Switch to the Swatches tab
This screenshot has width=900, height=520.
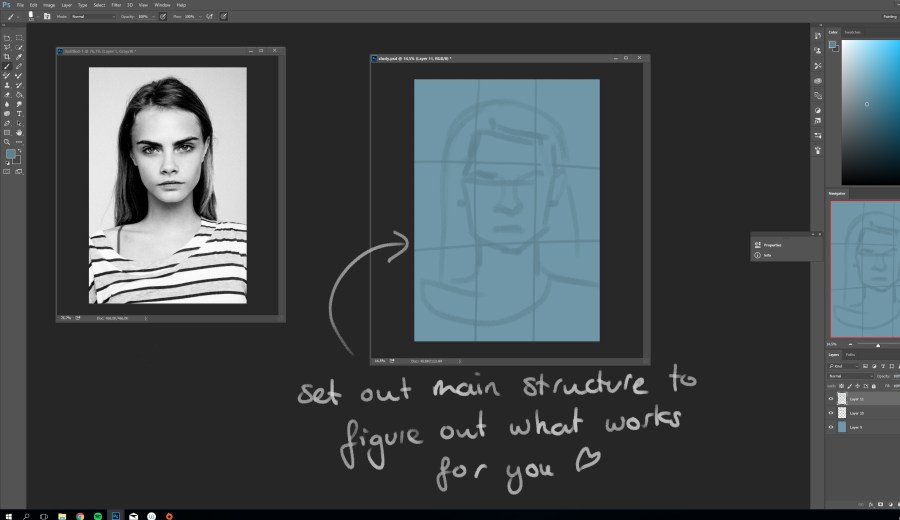coord(853,32)
